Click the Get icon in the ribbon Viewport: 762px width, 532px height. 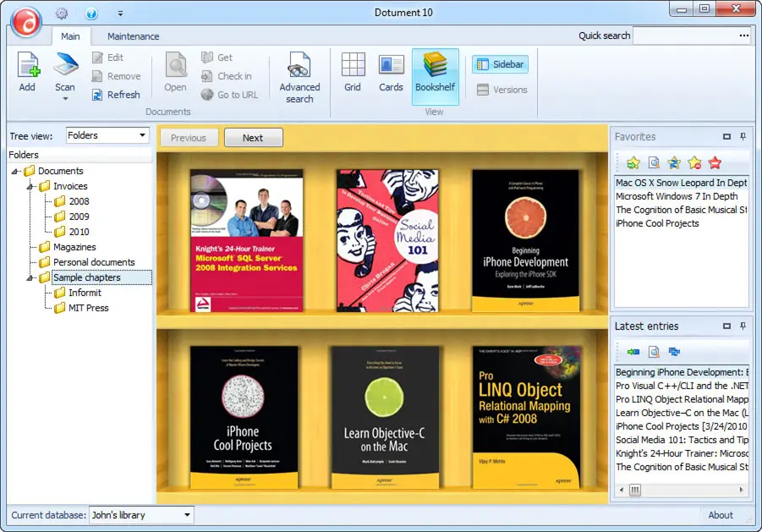coord(207,58)
